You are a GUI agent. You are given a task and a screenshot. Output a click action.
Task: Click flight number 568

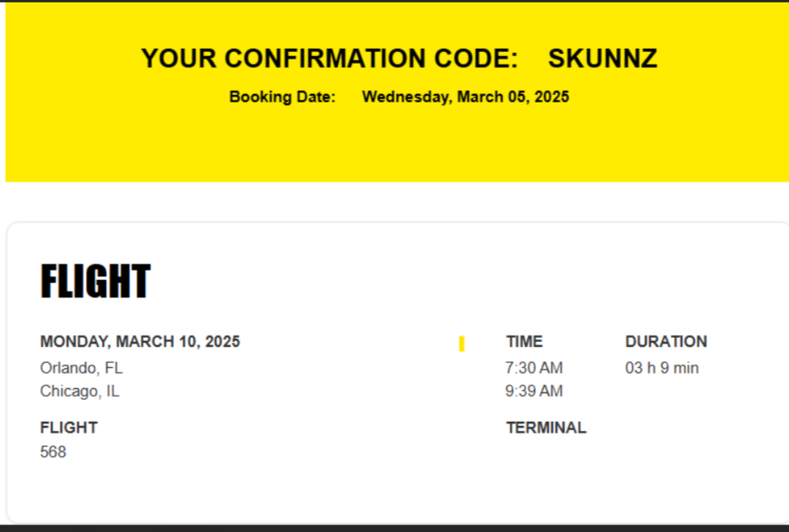pos(53,451)
